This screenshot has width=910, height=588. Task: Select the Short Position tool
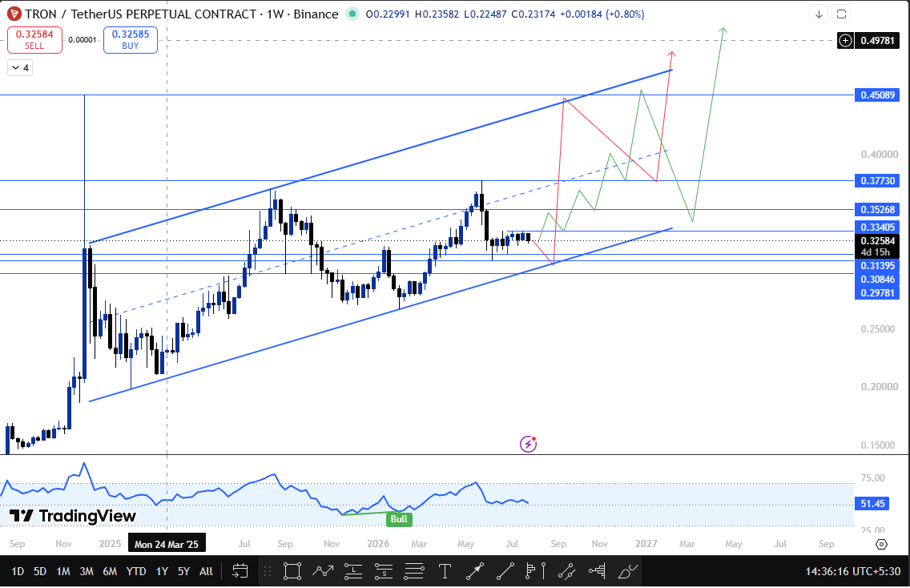tap(384, 571)
